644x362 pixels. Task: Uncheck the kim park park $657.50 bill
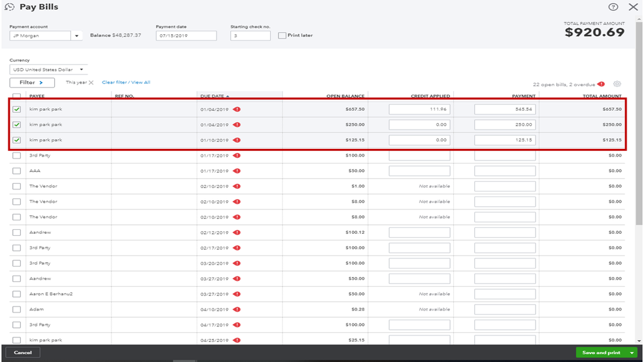17,110
